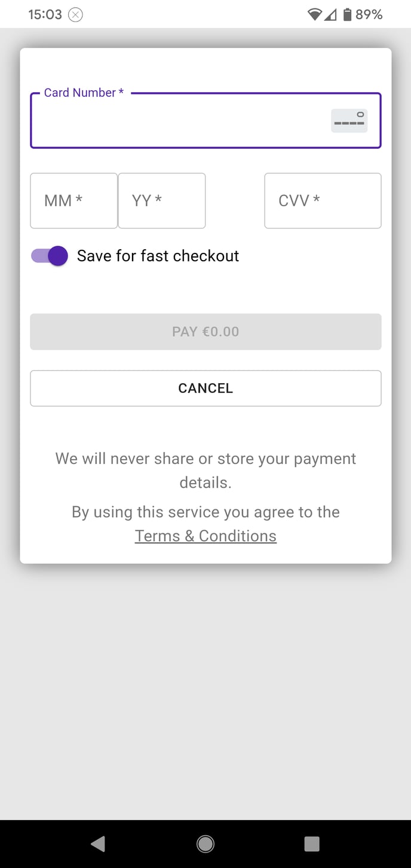Tap the cellular signal status icon
This screenshot has height=868, width=411.
point(330,14)
